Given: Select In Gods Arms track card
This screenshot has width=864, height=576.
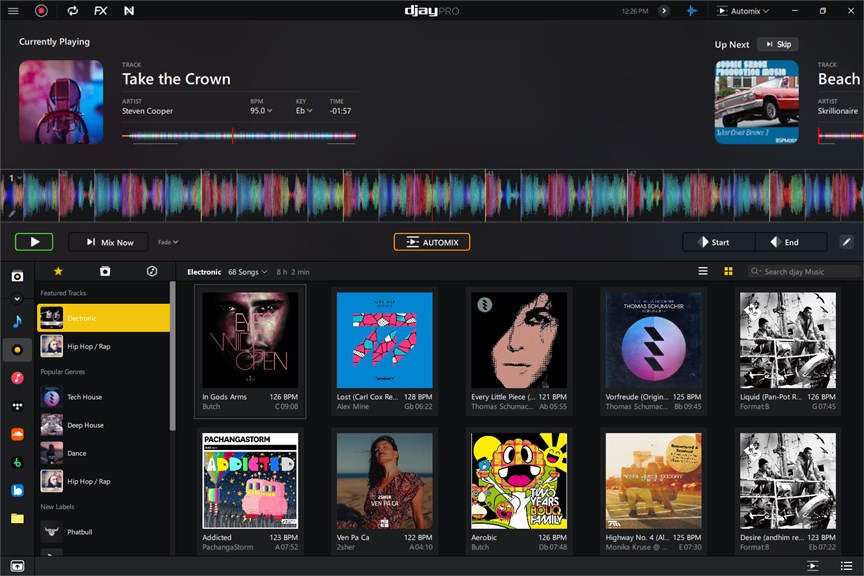Looking at the screenshot, I should coord(250,352).
